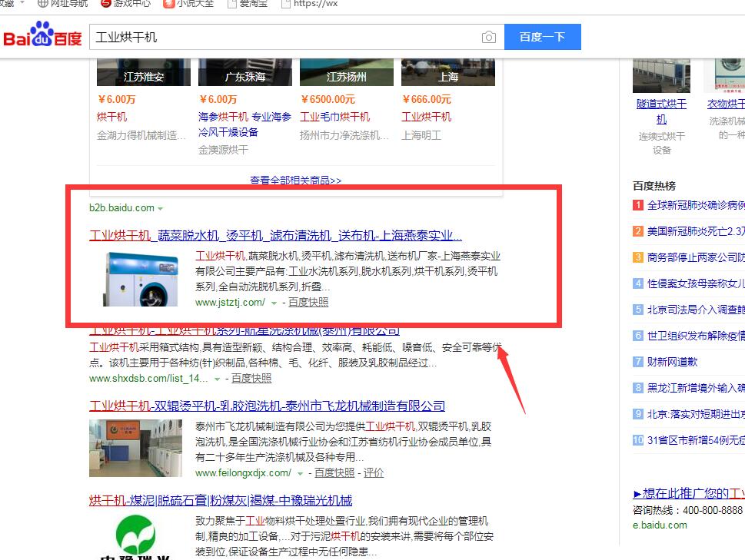Click the www.shxdsb.com/list_14 URL text
This screenshot has height=560, width=745.
[148, 378]
